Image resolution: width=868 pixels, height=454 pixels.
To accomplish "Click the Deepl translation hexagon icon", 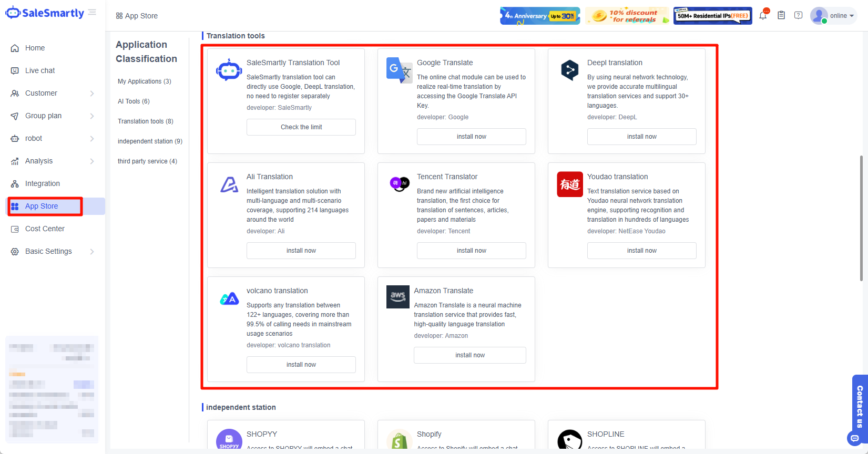I will (570, 70).
